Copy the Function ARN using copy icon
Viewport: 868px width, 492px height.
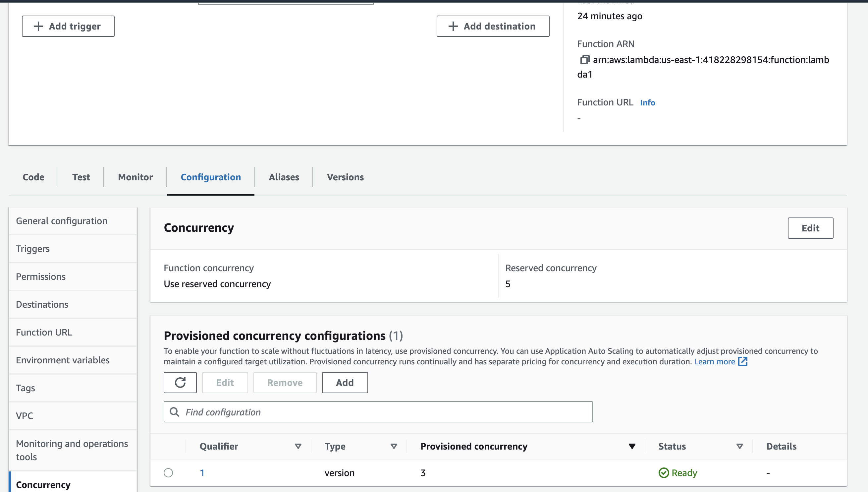point(585,60)
